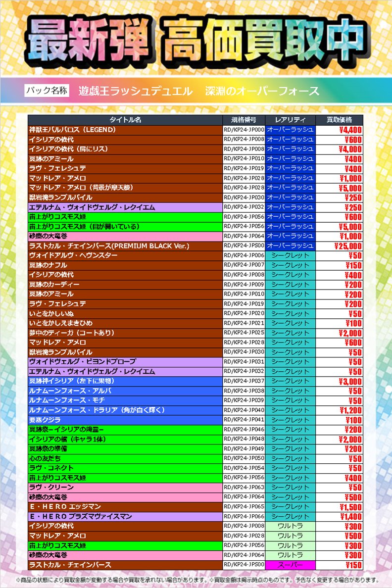
Task: Click card number RD/KP24-JP038
Action: click(x=244, y=391)
